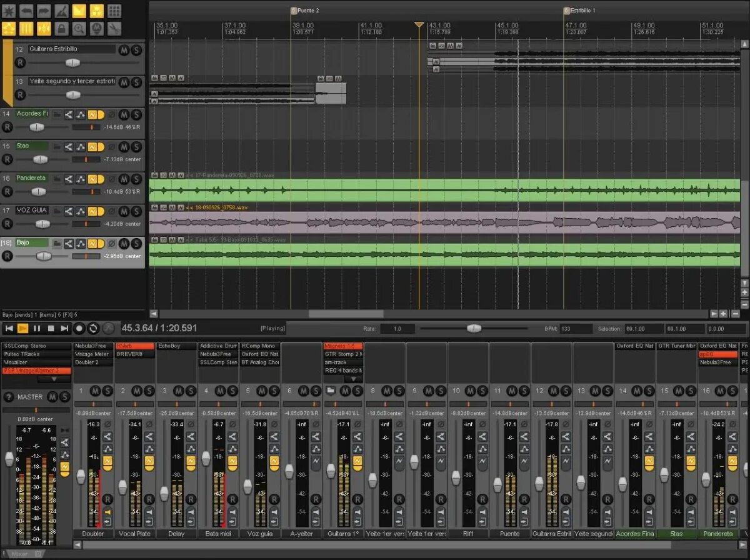750x560 pixels.
Task: Mute the Bajo track
Action: tap(124, 243)
